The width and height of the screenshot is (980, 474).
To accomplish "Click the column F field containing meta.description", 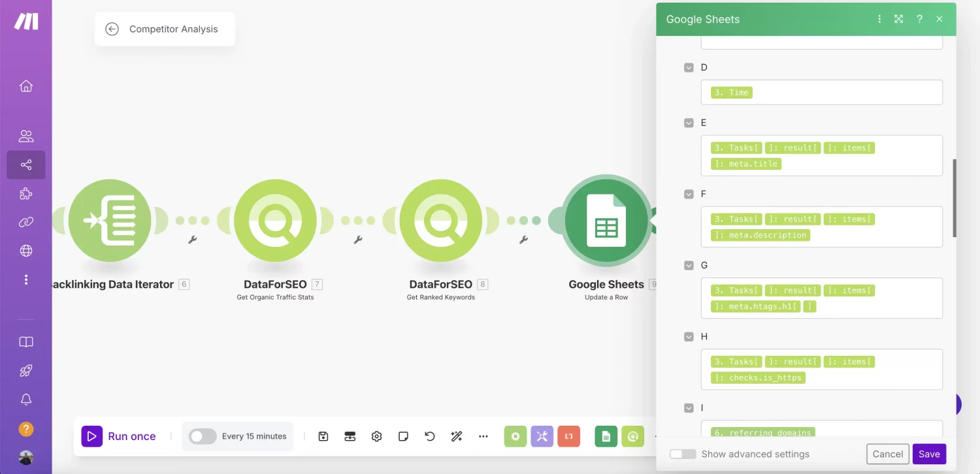I will click(x=822, y=227).
